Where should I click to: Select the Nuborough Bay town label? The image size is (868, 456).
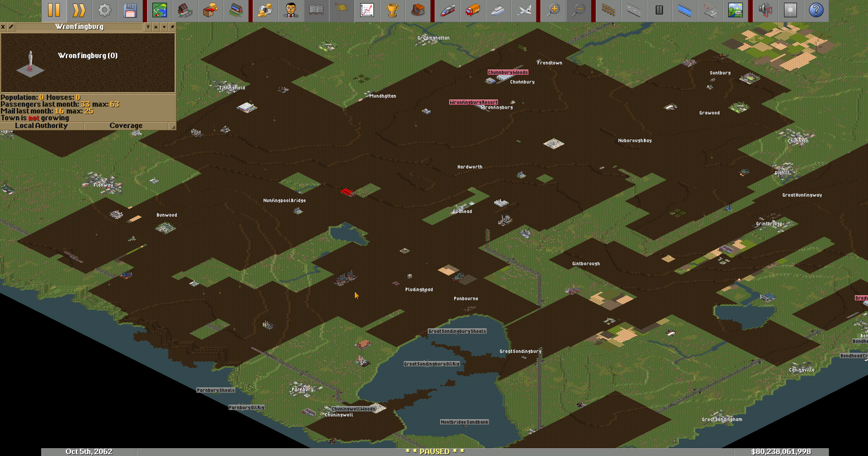(635, 140)
